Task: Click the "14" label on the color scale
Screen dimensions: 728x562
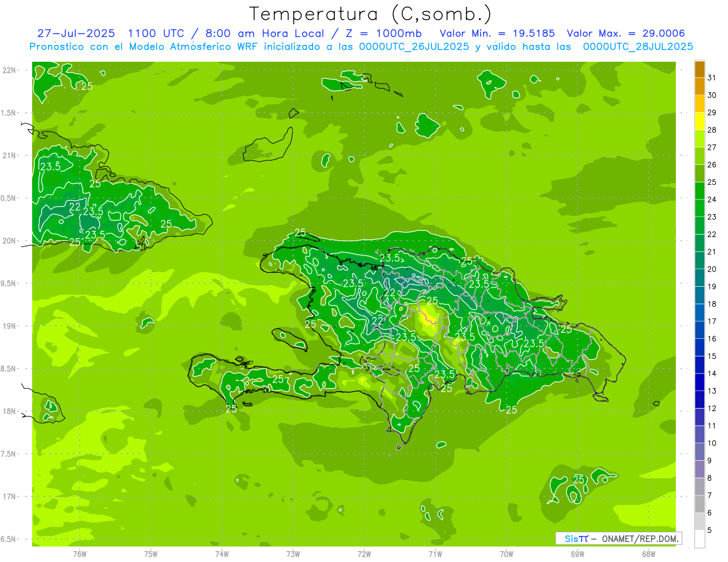Action: 712,373
